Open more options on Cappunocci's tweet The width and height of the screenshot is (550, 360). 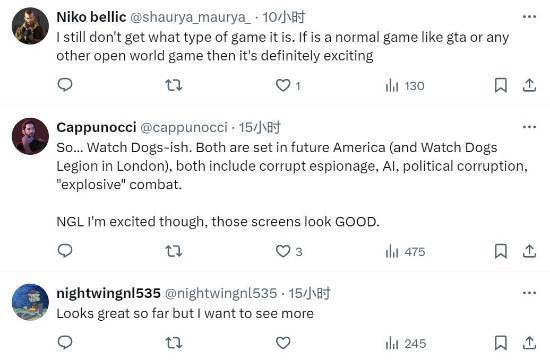point(529,127)
